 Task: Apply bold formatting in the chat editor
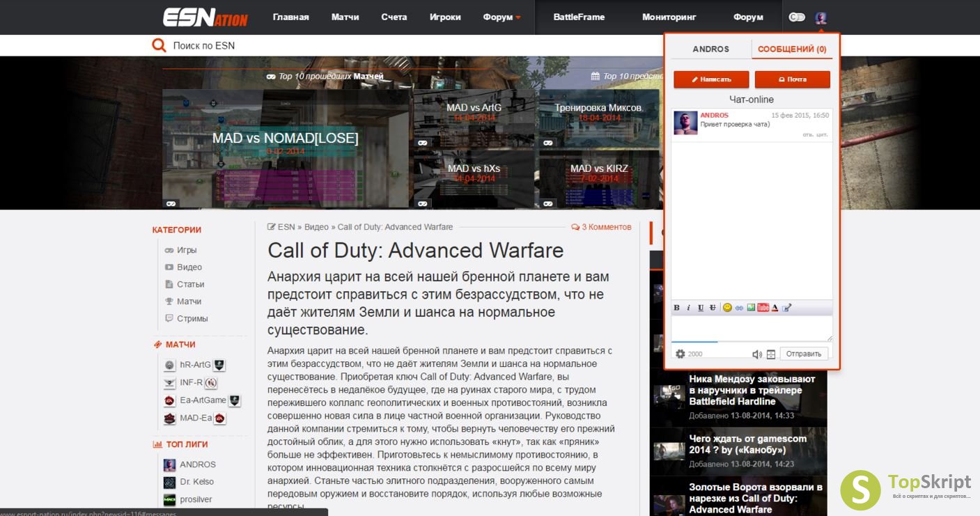(676, 308)
